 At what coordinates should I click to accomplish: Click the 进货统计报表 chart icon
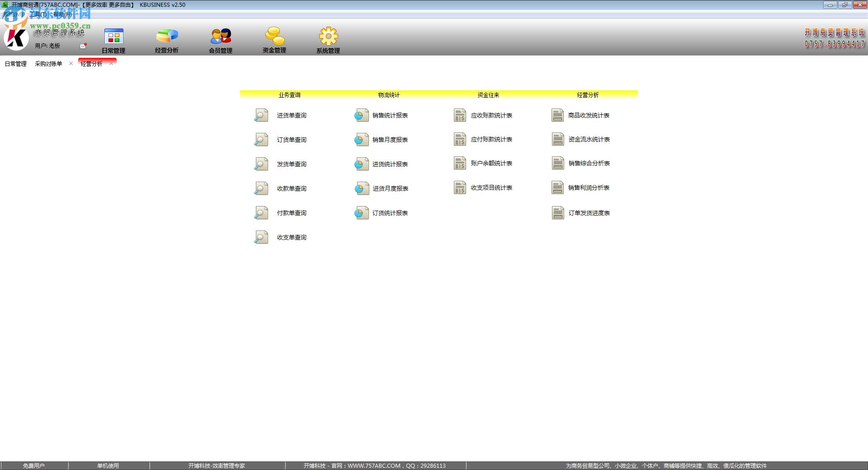click(x=362, y=164)
